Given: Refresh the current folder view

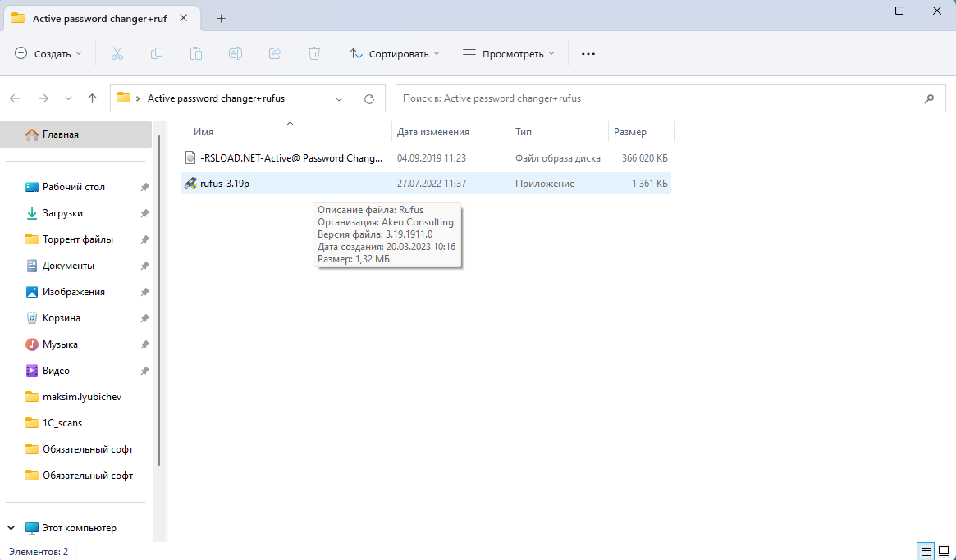Looking at the screenshot, I should [369, 98].
